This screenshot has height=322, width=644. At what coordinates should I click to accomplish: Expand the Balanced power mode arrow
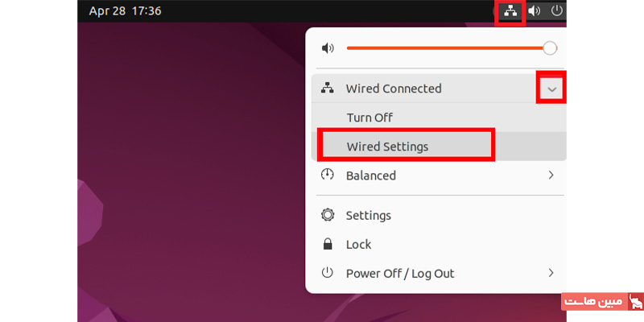(x=551, y=175)
